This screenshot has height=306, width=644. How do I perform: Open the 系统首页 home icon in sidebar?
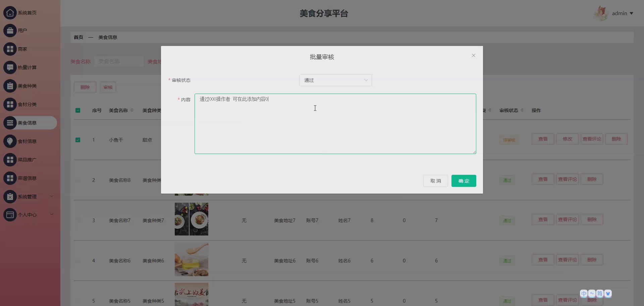click(x=10, y=13)
